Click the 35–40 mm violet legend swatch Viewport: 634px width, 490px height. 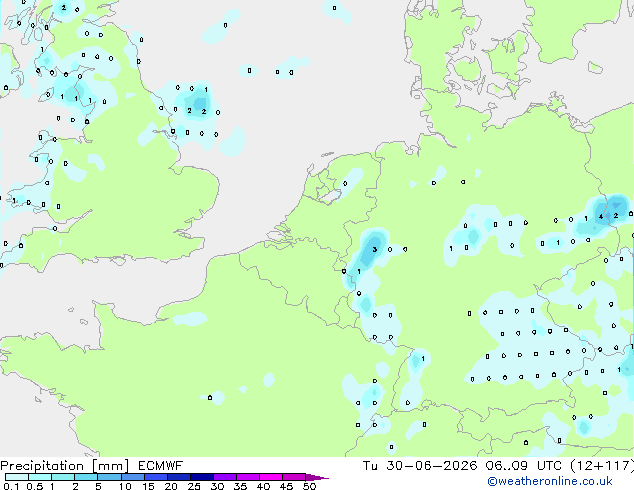click(248, 477)
